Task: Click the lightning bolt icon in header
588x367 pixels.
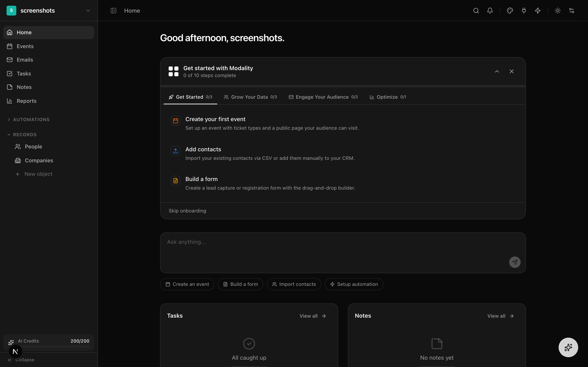Action: point(538,11)
